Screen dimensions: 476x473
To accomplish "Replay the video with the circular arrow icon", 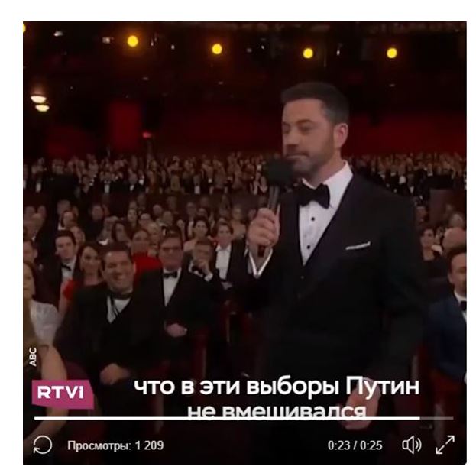I will pos(43,445).
